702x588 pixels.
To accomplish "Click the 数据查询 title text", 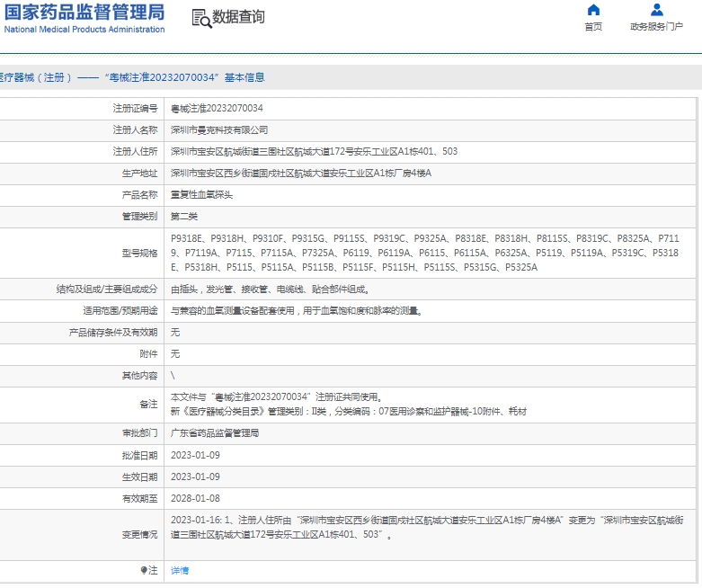I will click(x=238, y=17).
